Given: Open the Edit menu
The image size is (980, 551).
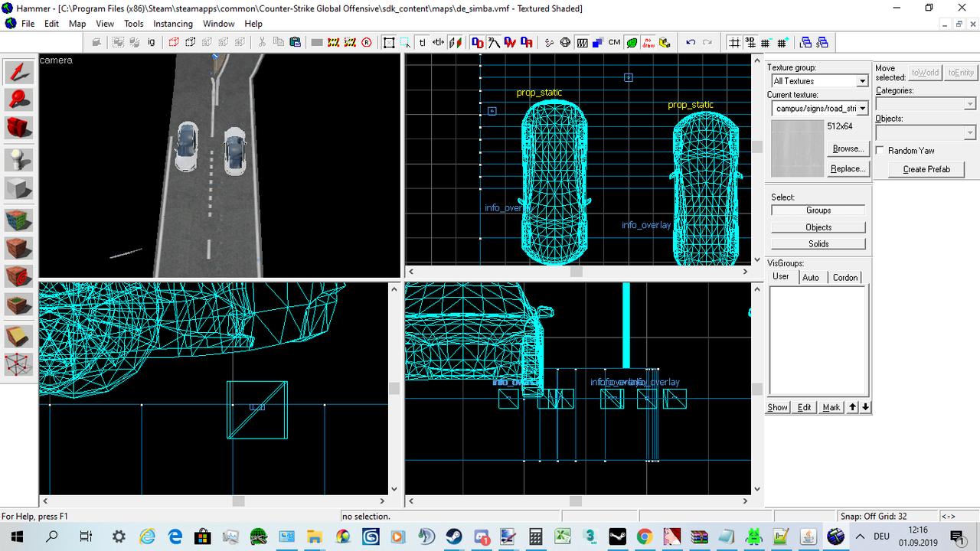Looking at the screenshot, I should (51, 24).
